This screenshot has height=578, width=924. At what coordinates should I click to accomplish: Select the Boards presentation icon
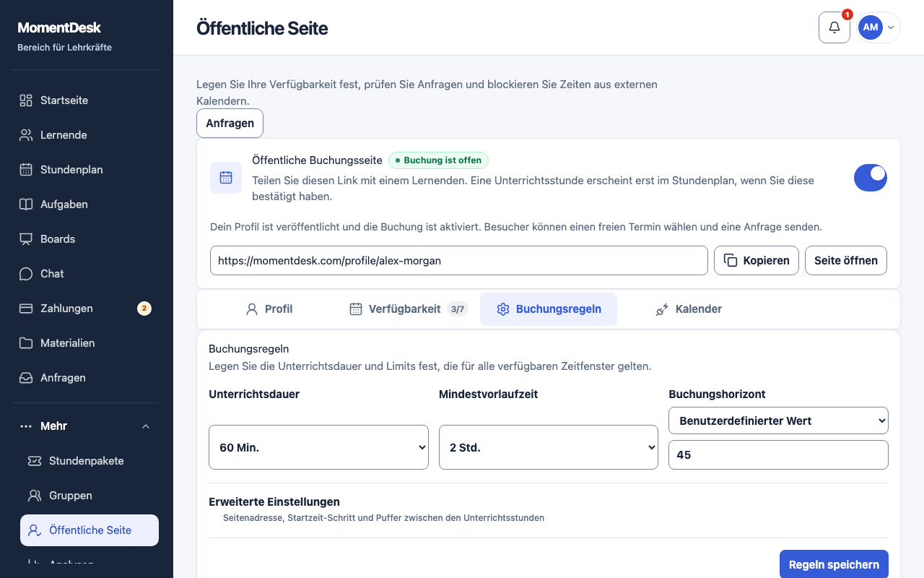coord(26,239)
